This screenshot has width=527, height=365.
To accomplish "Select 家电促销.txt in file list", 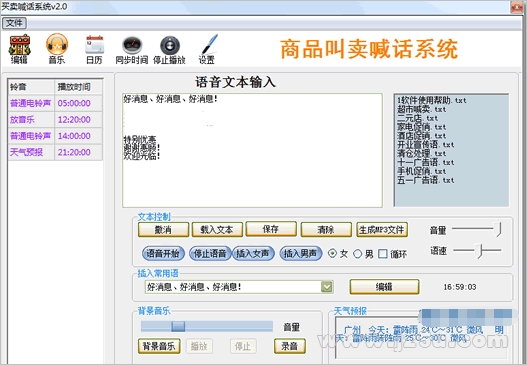I will [421, 127].
